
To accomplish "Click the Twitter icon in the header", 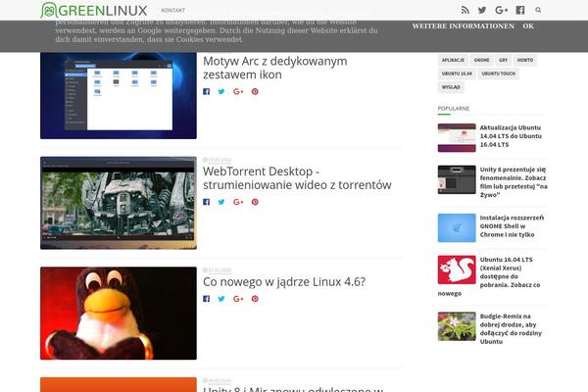I will point(483,10).
